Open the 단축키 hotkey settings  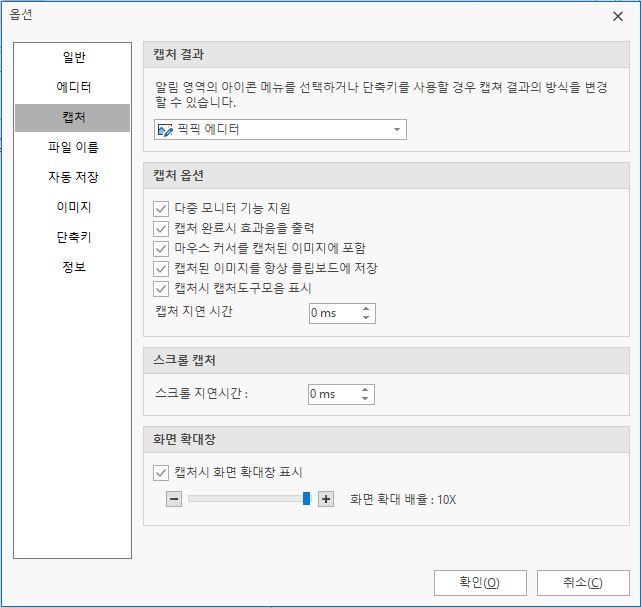[x=73, y=237]
